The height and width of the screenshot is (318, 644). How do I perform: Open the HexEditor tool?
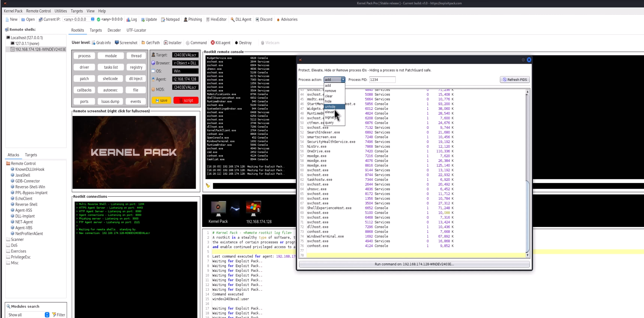[216, 19]
